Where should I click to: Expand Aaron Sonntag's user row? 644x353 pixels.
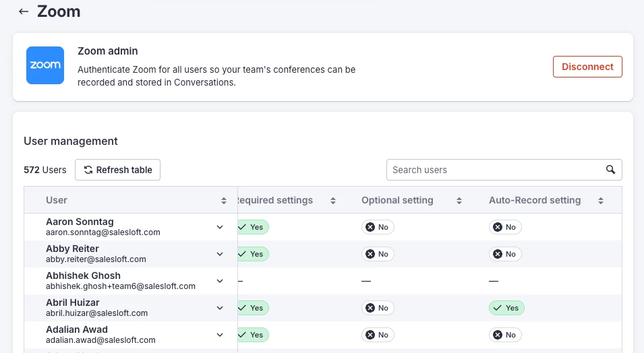point(220,227)
